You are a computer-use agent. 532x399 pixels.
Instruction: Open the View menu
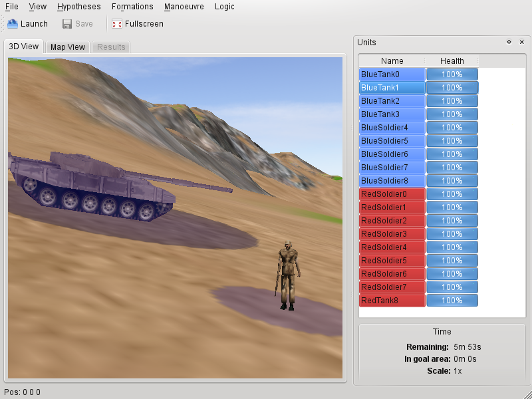pos(38,7)
